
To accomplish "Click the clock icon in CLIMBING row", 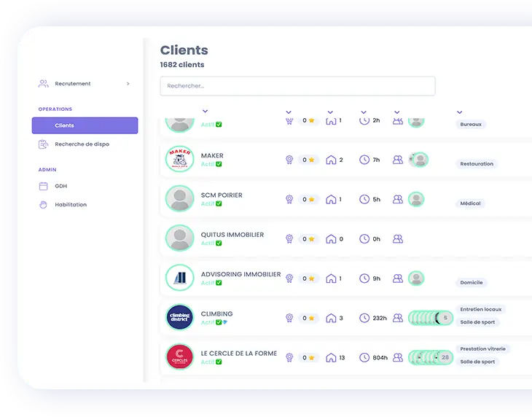I will click(x=364, y=318).
